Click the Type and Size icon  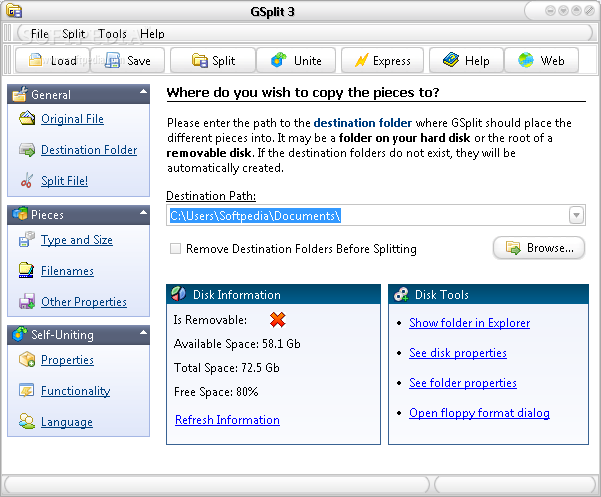click(26, 239)
